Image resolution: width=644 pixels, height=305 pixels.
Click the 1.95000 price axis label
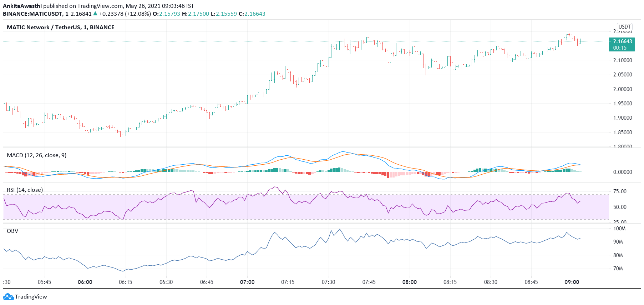(x=623, y=104)
